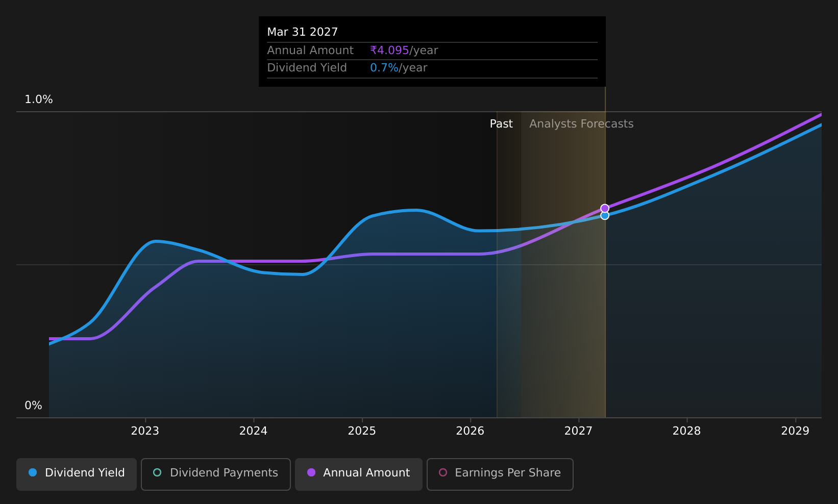Toggle the Dividend Yield legend series

tap(77, 474)
